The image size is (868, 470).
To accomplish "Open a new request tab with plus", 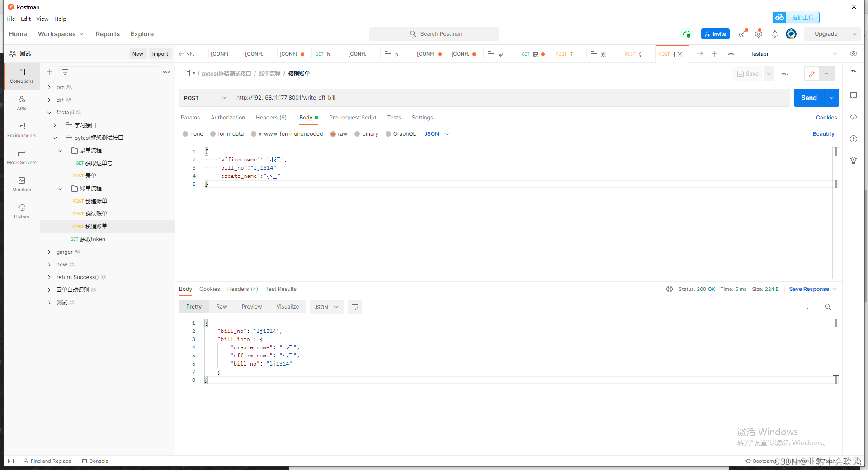I will (x=715, y=54).
